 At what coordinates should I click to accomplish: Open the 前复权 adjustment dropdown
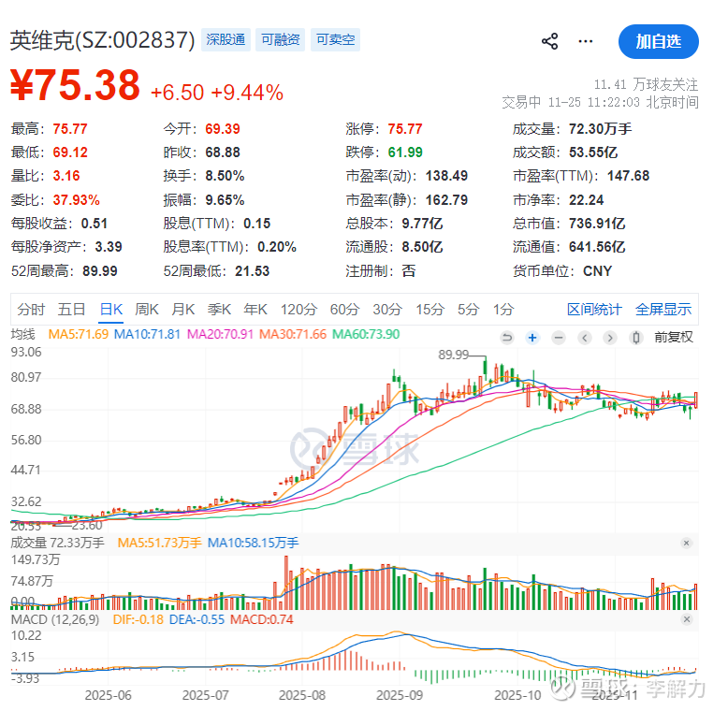pyautogui.click(x=674, y=337)
